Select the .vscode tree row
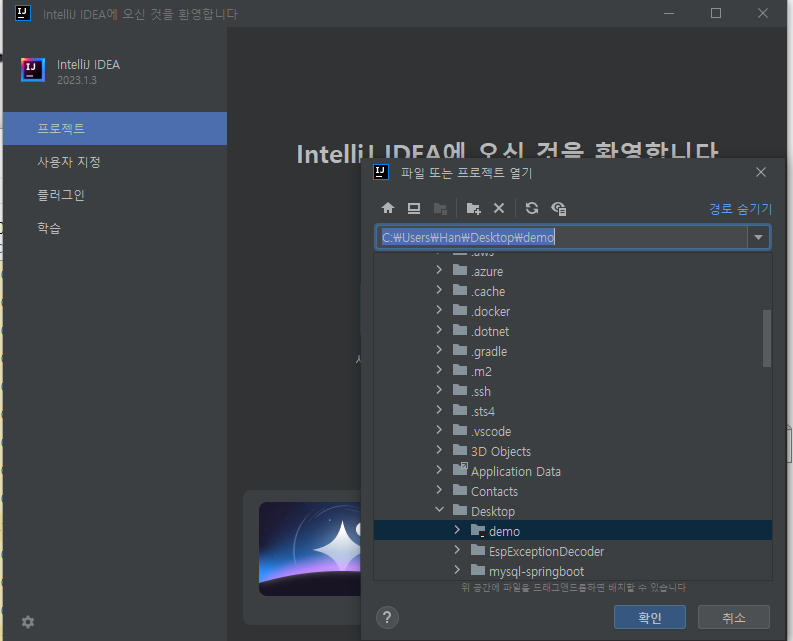 (x=573, y=431)
